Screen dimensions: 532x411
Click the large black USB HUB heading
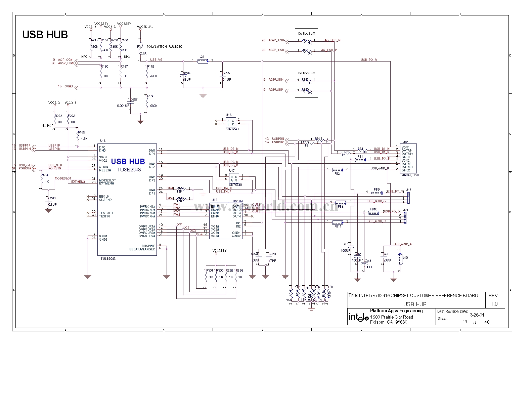tap(45, 34)
